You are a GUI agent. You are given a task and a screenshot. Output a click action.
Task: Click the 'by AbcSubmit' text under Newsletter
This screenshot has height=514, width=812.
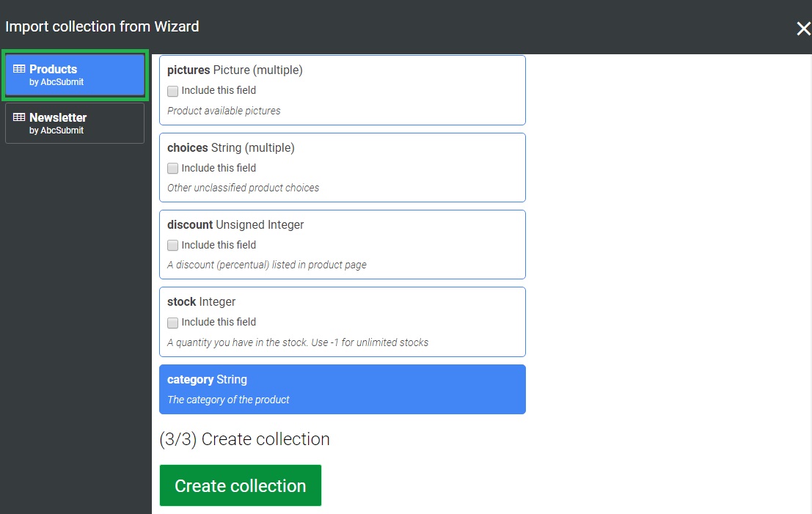(56, 131)
